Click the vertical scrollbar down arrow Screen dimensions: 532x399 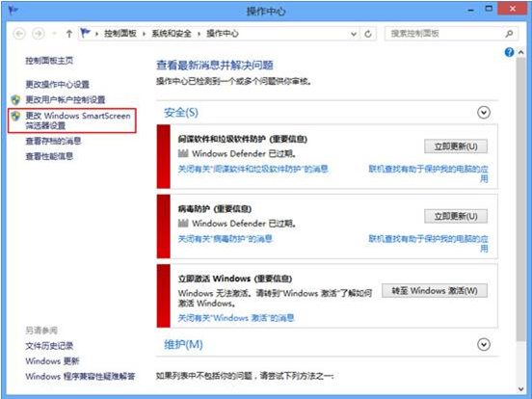point(521,389)
